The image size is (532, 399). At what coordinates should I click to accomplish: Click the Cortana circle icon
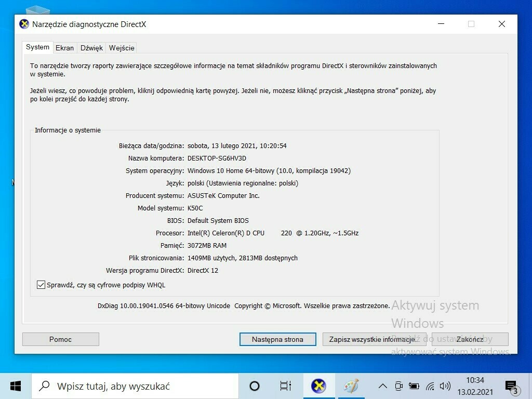pos(255,386)
